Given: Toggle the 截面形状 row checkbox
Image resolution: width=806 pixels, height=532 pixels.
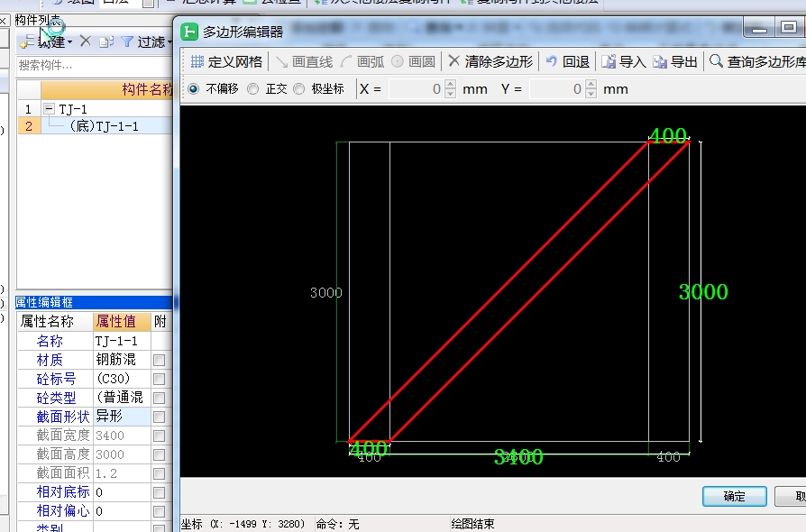Looking at the screenshot, I should [x=160, y=417].
